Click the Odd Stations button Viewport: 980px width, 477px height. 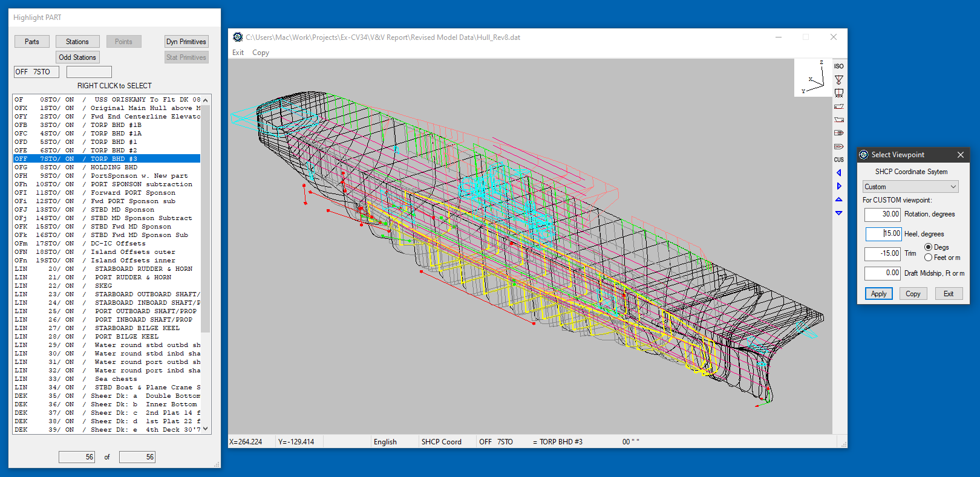point(77,57)
